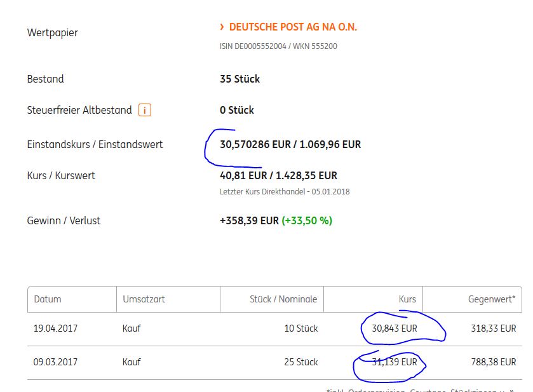Click the Einstandskurs value 30,570286 EUR

click(x=255, y=145)
